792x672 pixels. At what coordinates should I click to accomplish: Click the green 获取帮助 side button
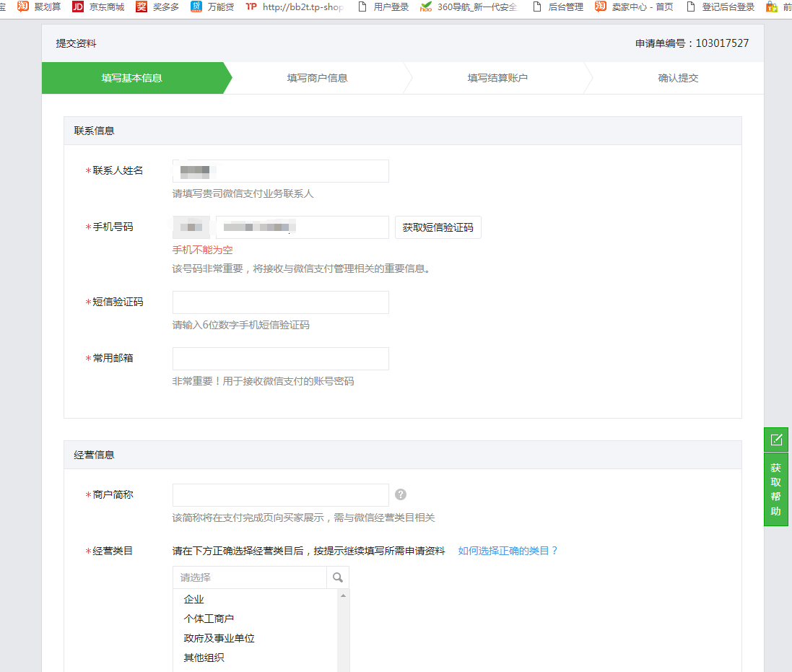(776, 489)
